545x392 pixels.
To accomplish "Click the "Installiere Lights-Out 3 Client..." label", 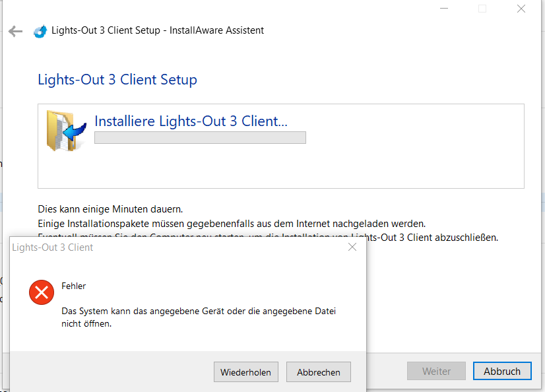I will tap(191, 121).
